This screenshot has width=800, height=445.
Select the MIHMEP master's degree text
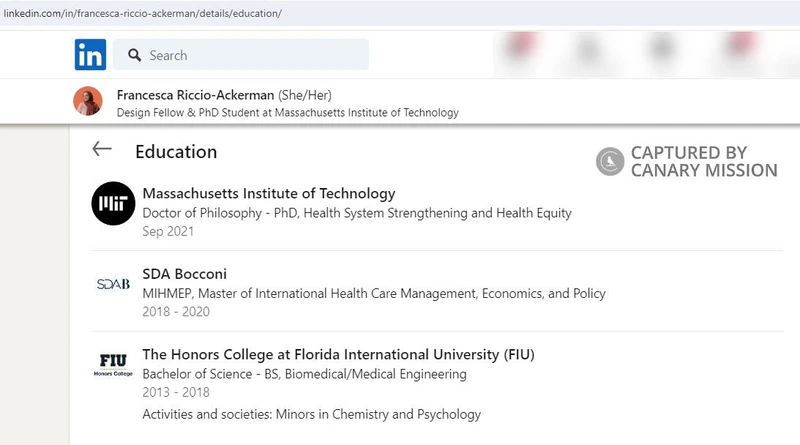pyautogui.click(x=374, y=293)
